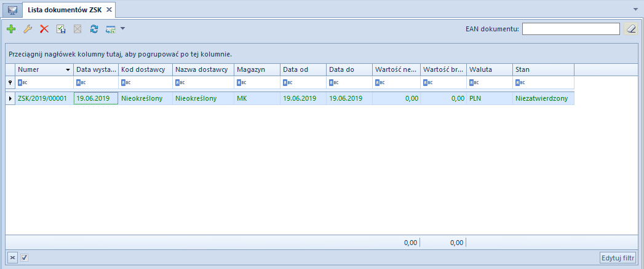Image resolution: width=644 pixels, height=269 pixels.
Task: Focus the EAN dokumentu input field
Action: tap(571, 29)
